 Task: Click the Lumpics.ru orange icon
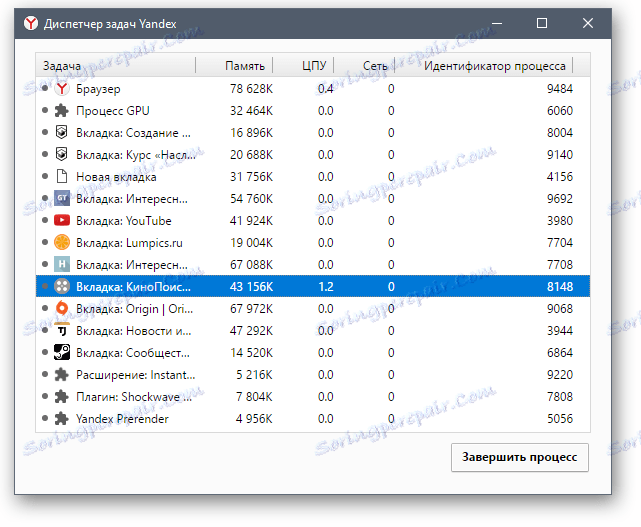62,242
